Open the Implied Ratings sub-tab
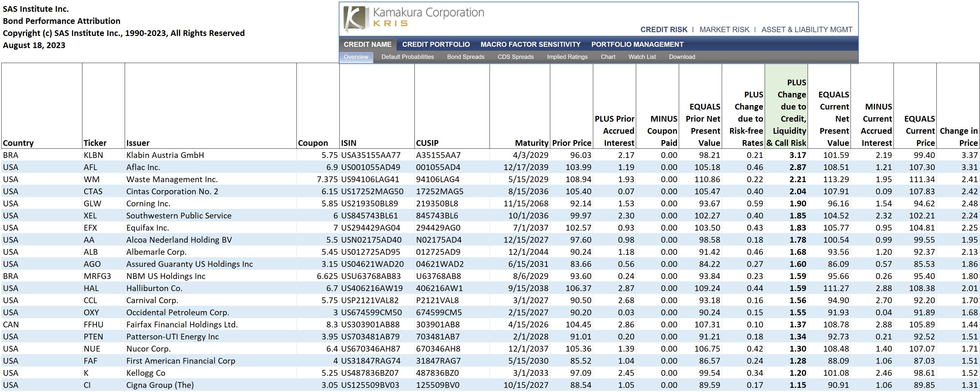This screenshot has width=980, height=392. pos(567,57)
